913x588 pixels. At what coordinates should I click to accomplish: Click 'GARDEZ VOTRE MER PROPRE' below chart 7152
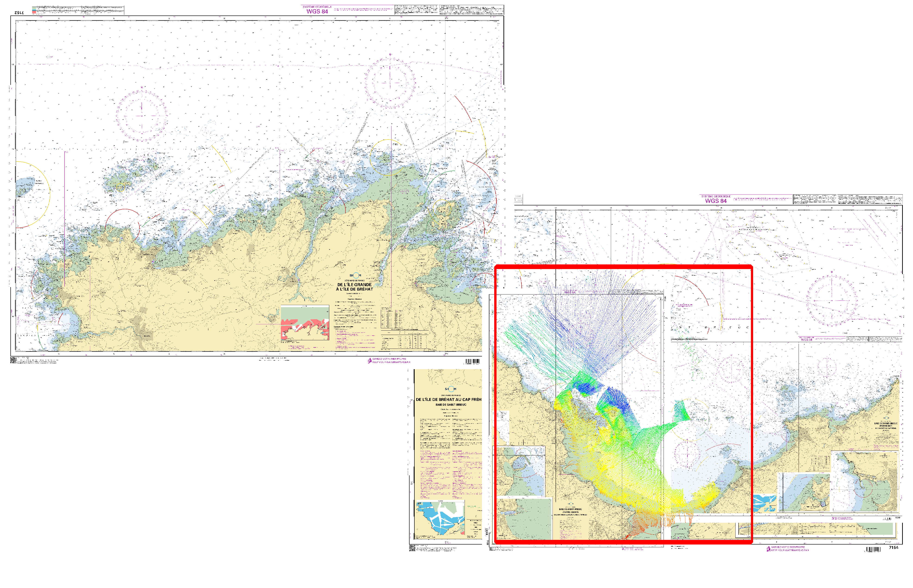389,359
